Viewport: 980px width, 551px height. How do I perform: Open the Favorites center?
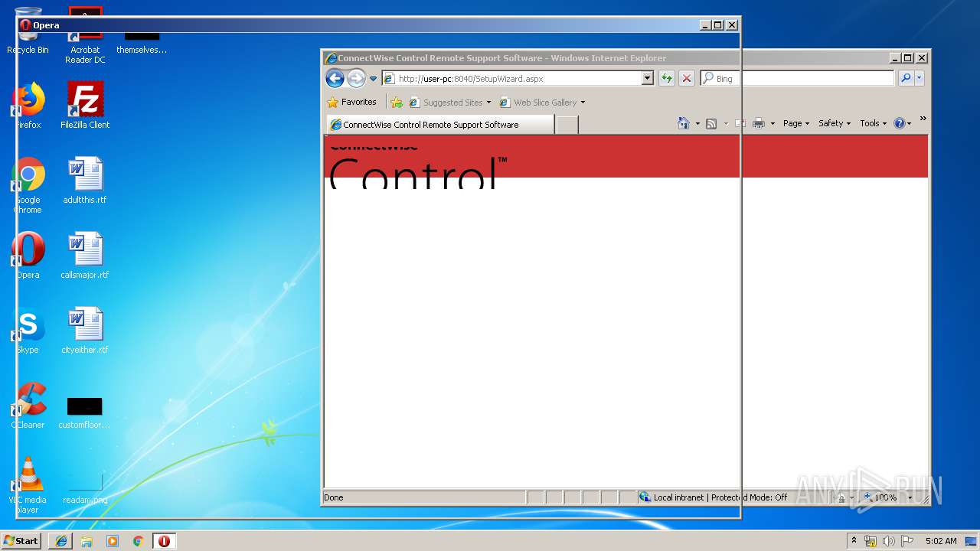(352, 102)
